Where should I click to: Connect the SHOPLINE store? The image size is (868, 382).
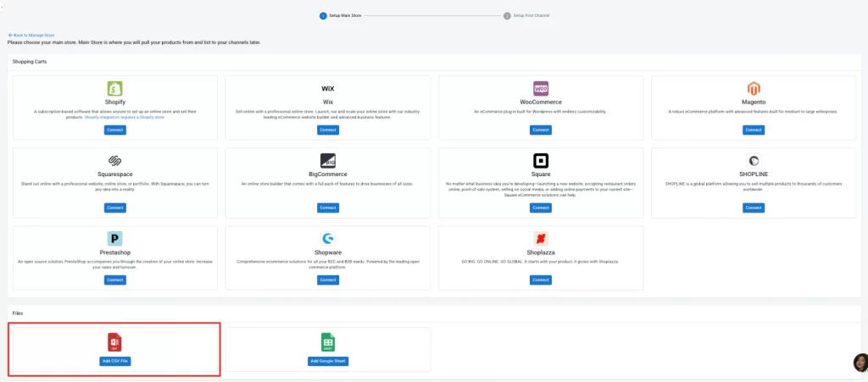[x=754, y=208]
